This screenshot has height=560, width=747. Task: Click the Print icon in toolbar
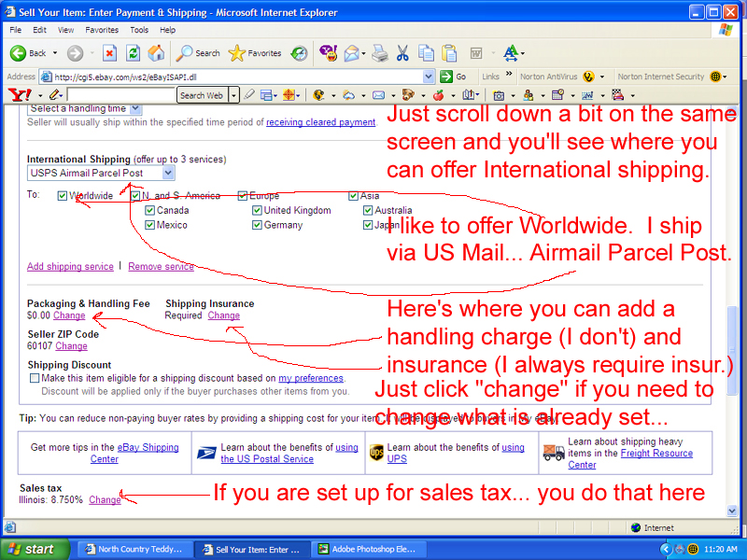(379, 53)
